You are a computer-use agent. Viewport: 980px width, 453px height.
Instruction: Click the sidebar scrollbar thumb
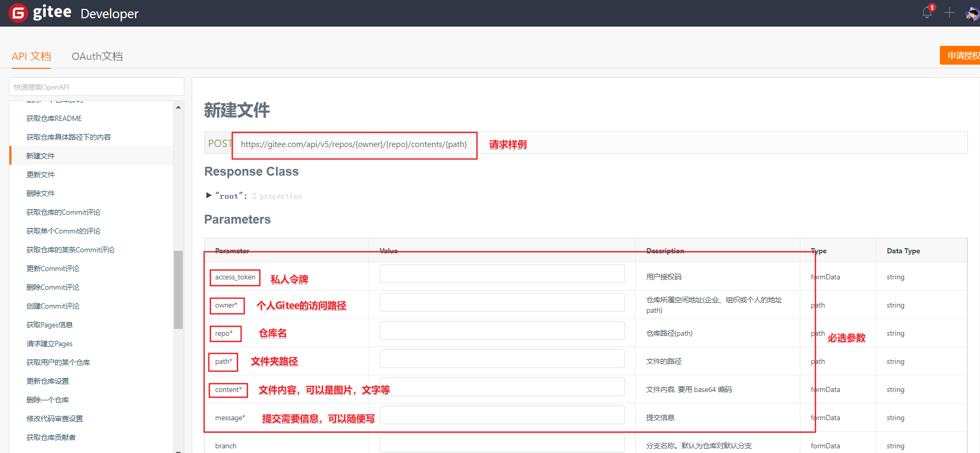178,290
